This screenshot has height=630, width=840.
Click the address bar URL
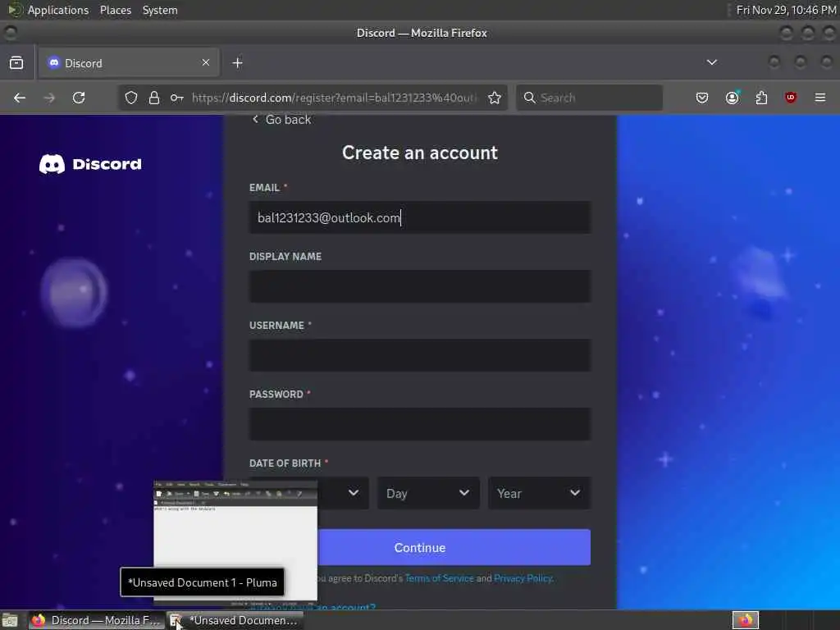tap(333, 98)
